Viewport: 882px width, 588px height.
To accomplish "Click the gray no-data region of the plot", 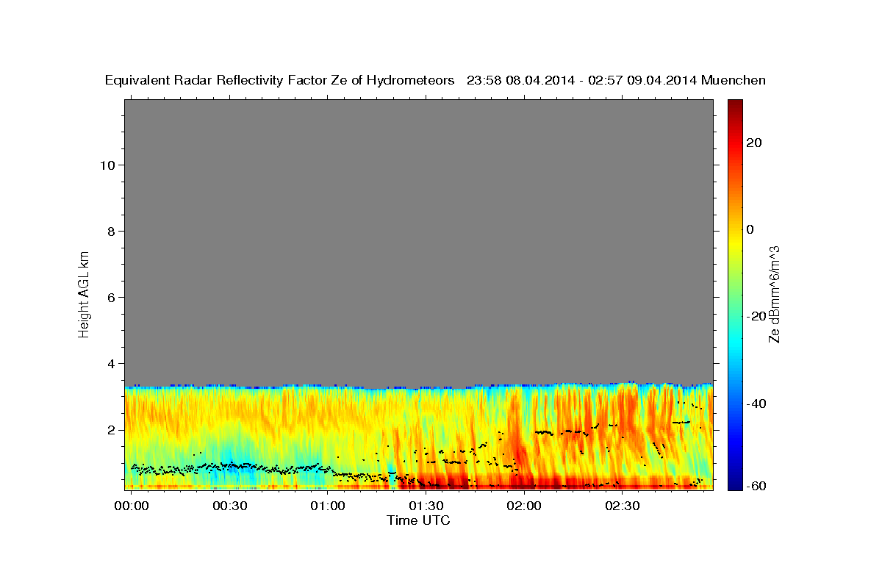I will (x=418, y=243).
